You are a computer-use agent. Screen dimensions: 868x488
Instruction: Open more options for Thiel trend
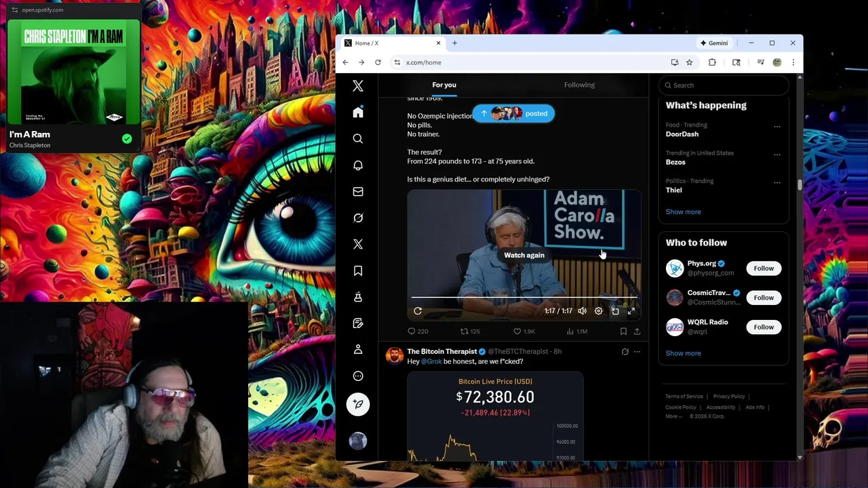tap(777, 182)
